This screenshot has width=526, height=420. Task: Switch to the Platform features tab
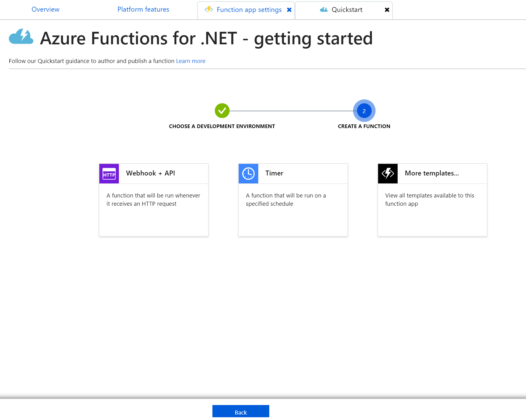click(x=143, y=9)
